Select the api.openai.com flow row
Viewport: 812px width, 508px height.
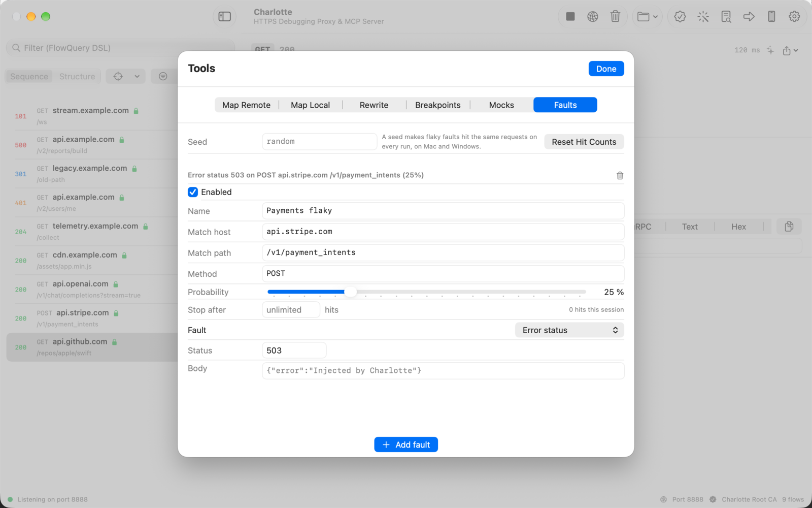click(92, 290)
